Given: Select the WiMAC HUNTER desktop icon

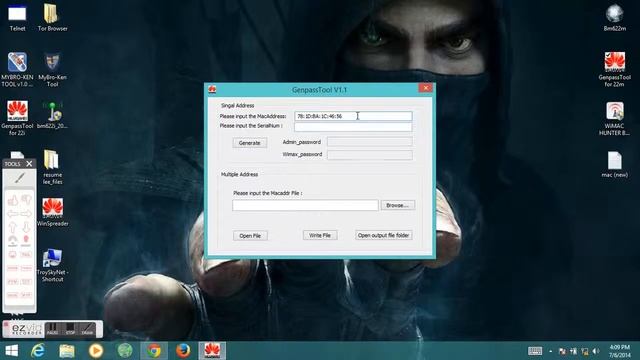Looking at the screenshot, I should pos(614,118).
